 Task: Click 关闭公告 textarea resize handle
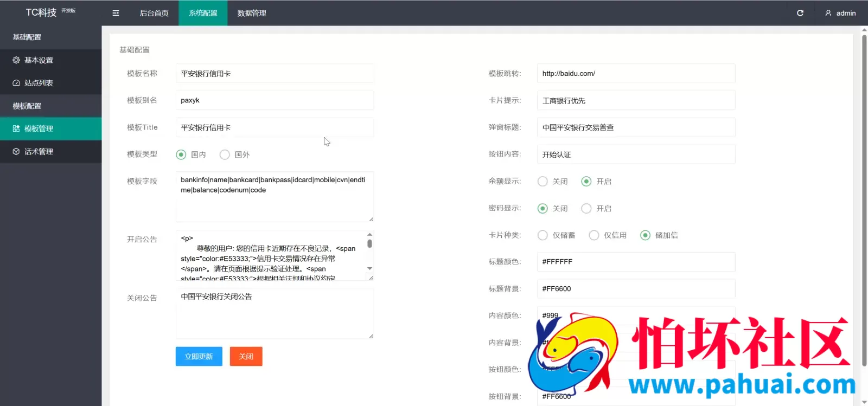point(371,336)
